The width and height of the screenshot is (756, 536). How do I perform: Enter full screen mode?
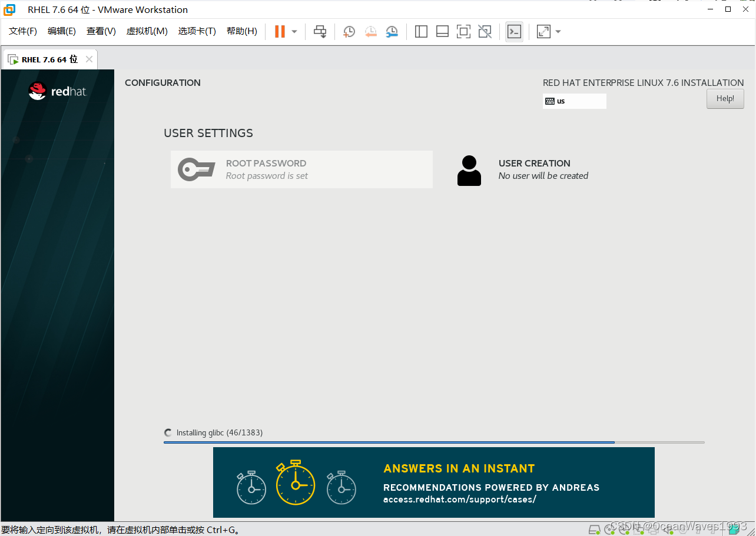coord(463,32)
